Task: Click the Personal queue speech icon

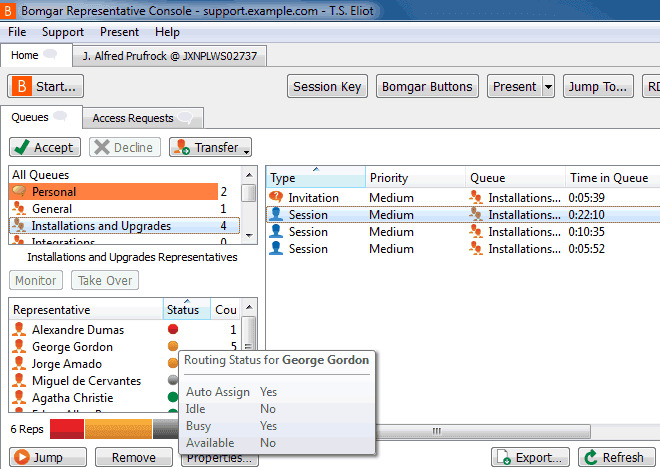Action: (19, 191)
